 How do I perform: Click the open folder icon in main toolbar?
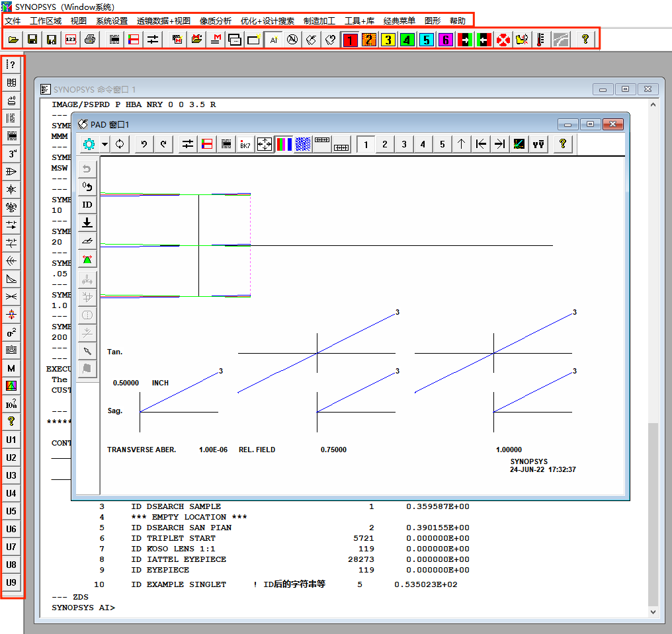(13, 40)
